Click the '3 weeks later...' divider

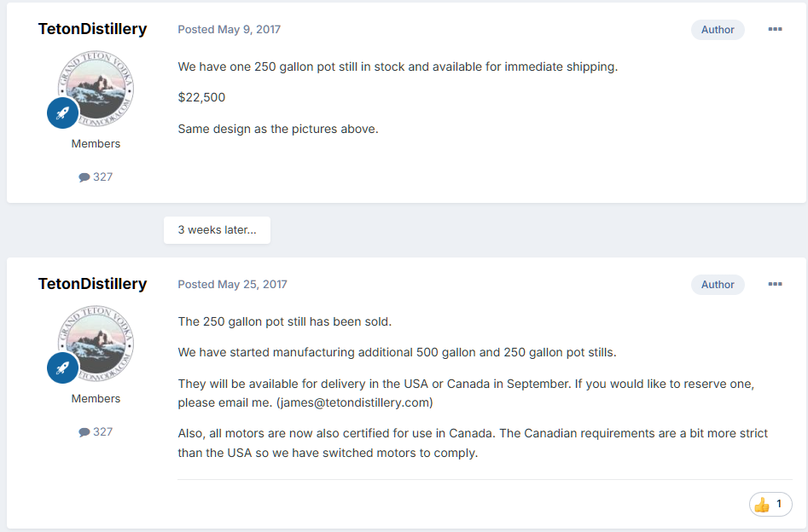click(217, 230)
